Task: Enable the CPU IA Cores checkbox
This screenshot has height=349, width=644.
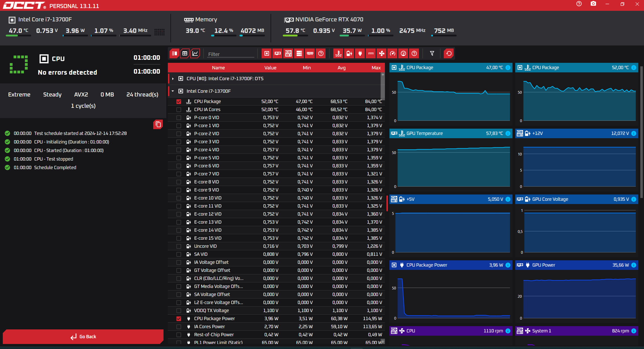Action: tap(179, 110)
